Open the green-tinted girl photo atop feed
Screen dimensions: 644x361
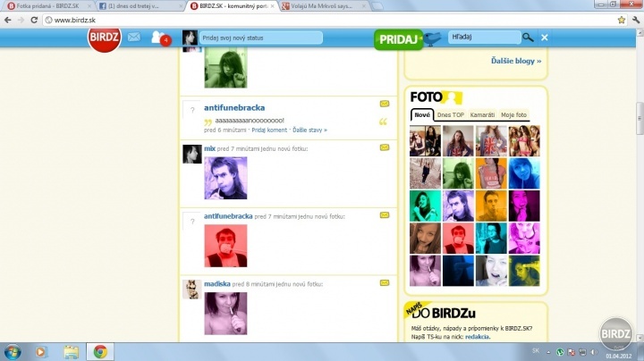tap(226, 68)
